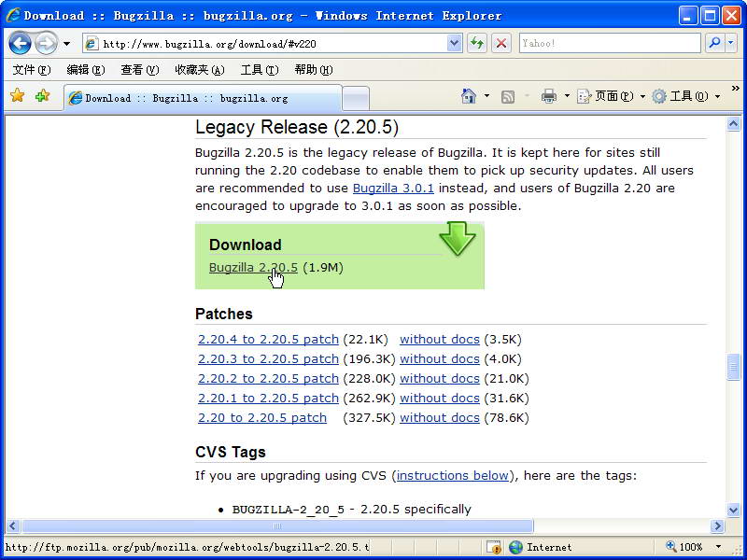Viewport: 747px width, 560px height.
Task: Open the 帮助(H) menu
Action: (314, 70)
